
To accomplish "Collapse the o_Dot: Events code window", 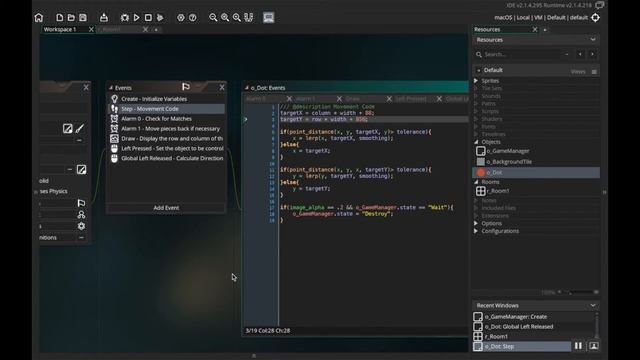I will [x=247, y=88].
